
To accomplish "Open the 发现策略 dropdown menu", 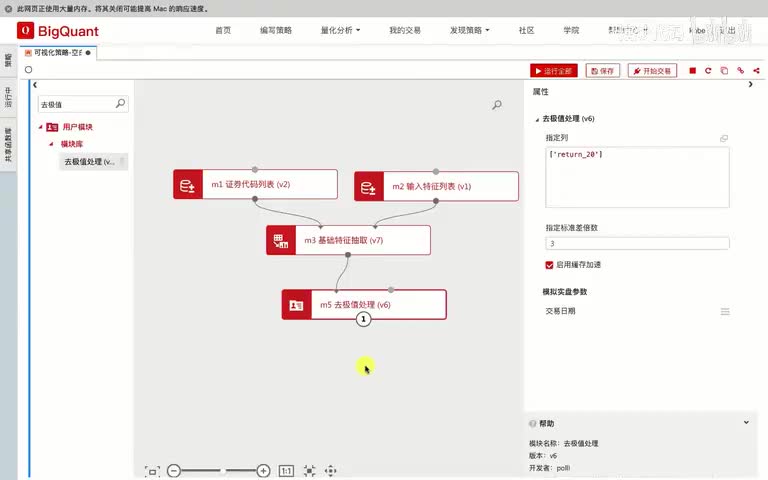I will 469,30.
